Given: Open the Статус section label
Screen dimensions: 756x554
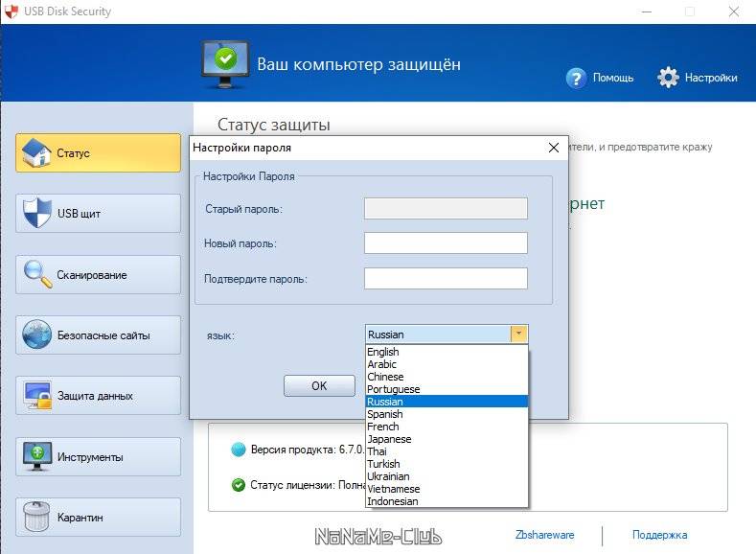Looking at the screenshot, I should 73,153.
